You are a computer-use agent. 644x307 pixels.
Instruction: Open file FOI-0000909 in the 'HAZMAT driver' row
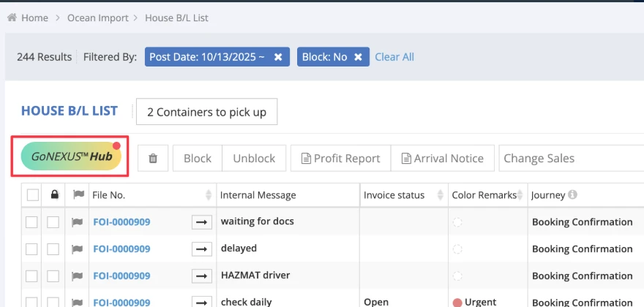pos(121,276)
